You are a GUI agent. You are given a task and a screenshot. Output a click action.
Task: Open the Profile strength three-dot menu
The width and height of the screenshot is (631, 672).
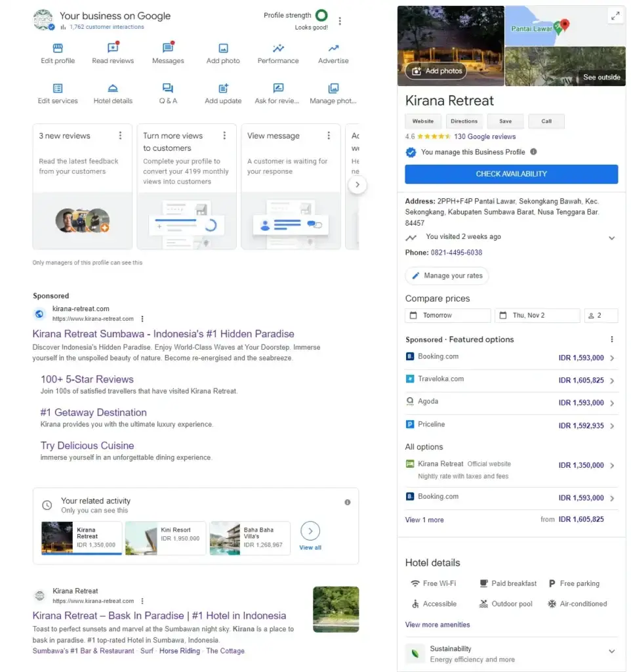(x=340, y=20)
